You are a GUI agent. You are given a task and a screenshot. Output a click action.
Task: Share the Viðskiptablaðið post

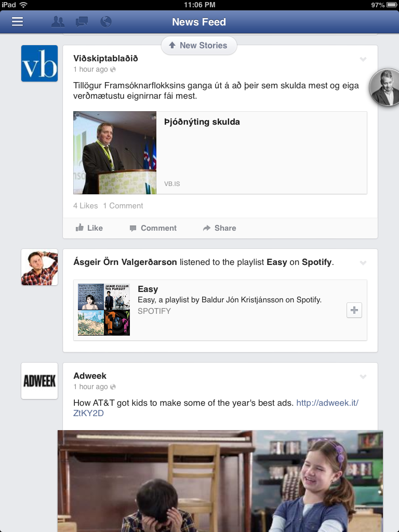click(220, 228)
